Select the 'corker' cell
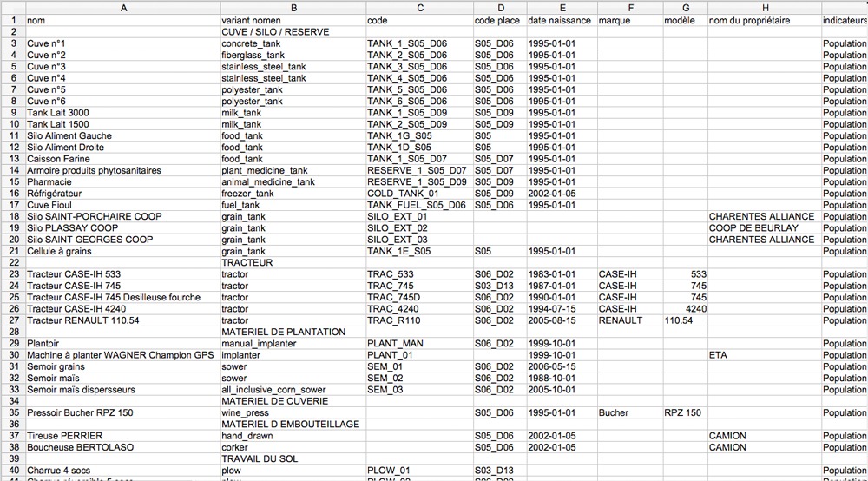The height and width of the screenshot is (481, 868). pos(293,447)
